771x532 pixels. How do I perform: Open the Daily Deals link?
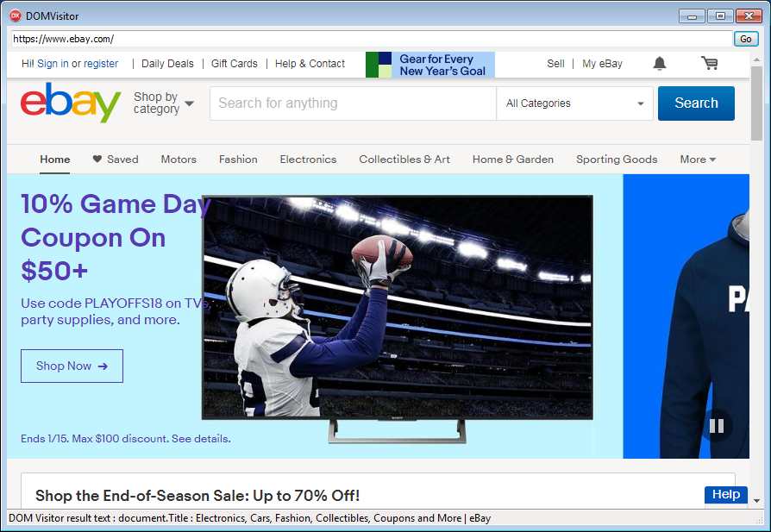tap(167, 64)
